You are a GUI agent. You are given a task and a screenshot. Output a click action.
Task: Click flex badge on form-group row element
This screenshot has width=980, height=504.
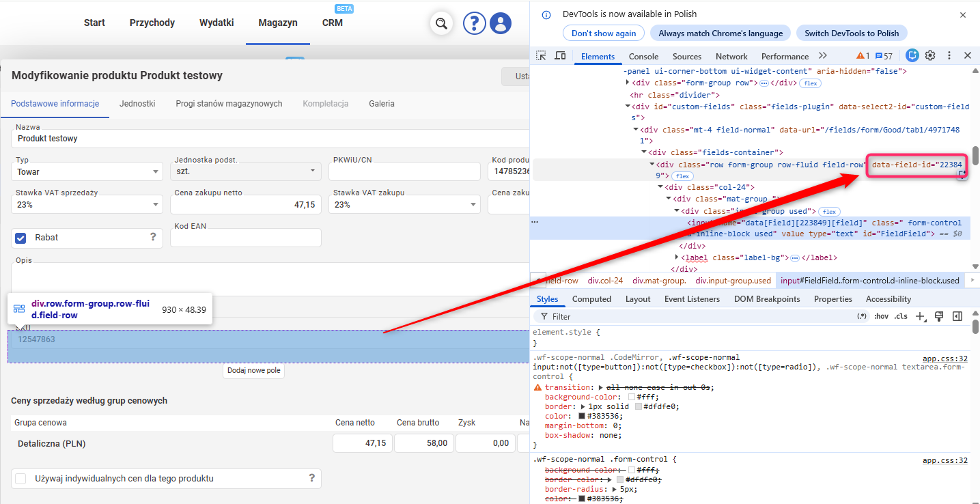[x=810, y=83]
